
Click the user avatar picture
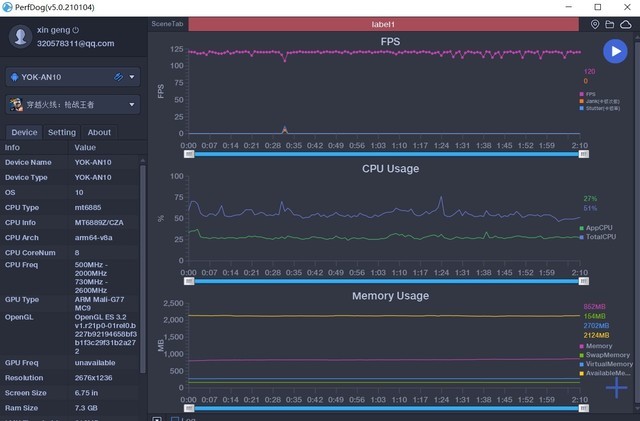coord(20,37)
